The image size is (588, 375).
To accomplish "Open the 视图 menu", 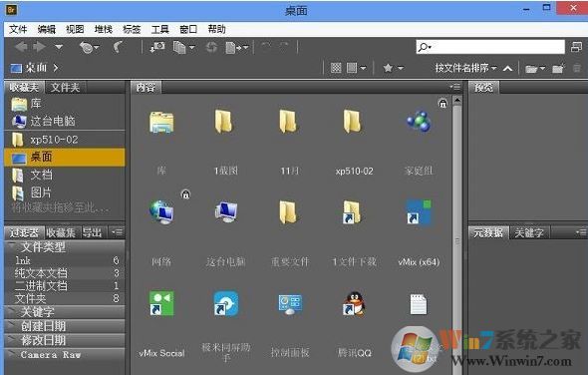I will (75, 29).
